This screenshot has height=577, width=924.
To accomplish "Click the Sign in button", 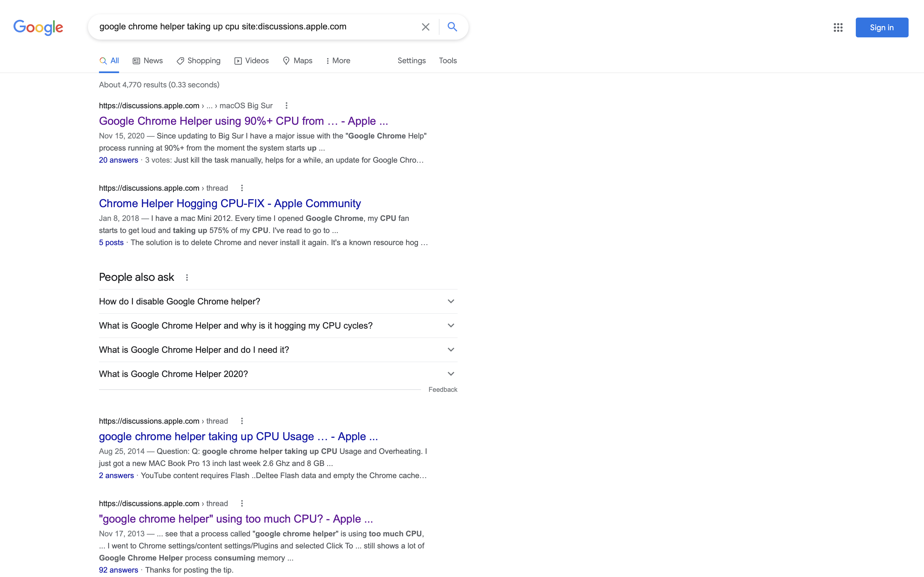I will tap(882, 27).
